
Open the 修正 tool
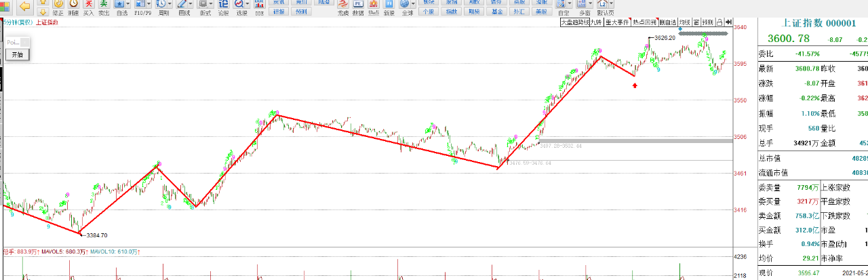58,5
